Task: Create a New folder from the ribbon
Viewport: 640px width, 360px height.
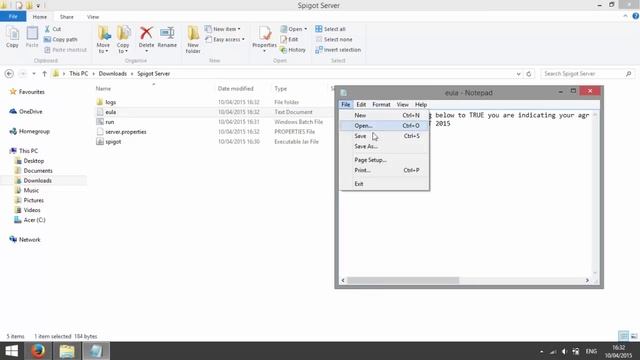Action: click(x=193, y=40)
